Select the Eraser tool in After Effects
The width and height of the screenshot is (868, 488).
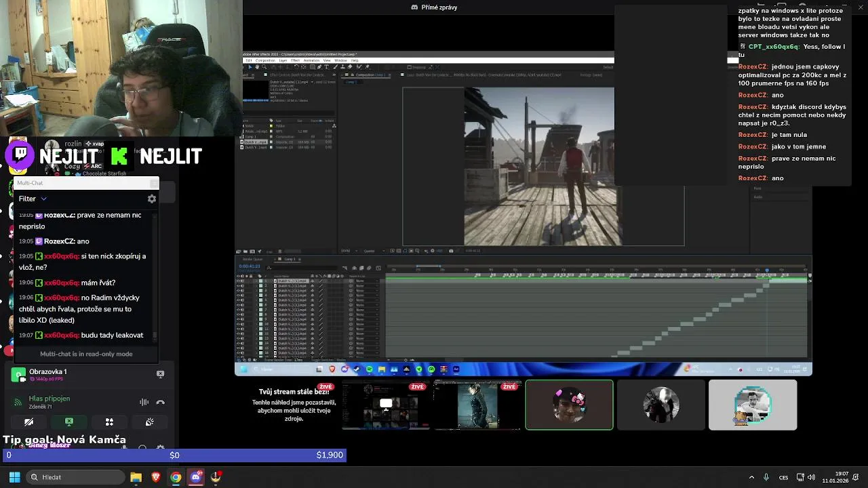pyautogui.click(x=350, y=67)
